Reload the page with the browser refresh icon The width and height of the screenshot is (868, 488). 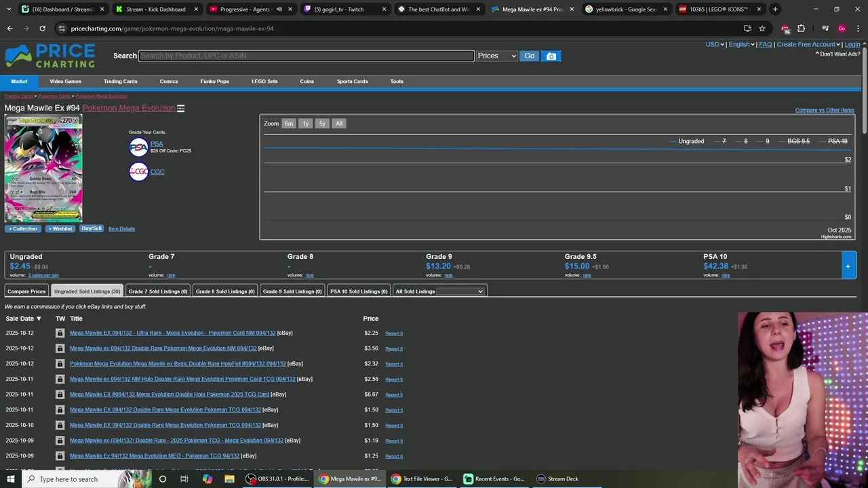[42, 28]
